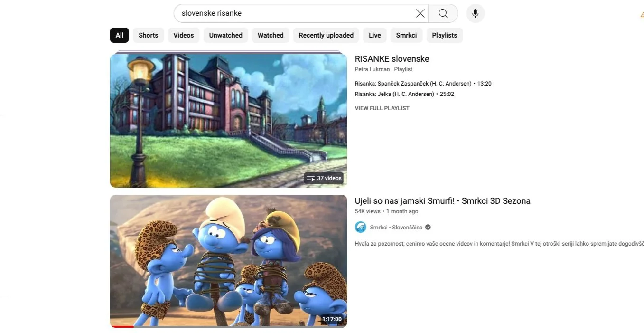Click the playlist icon beside 37 videos

click(x=311, y=178)
